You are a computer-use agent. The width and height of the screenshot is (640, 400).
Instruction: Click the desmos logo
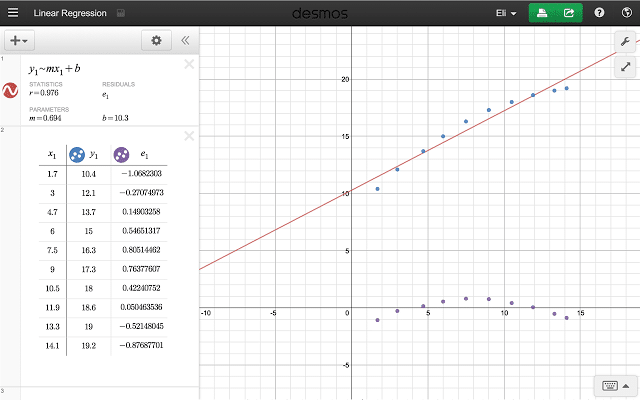(x=320, y=13)
